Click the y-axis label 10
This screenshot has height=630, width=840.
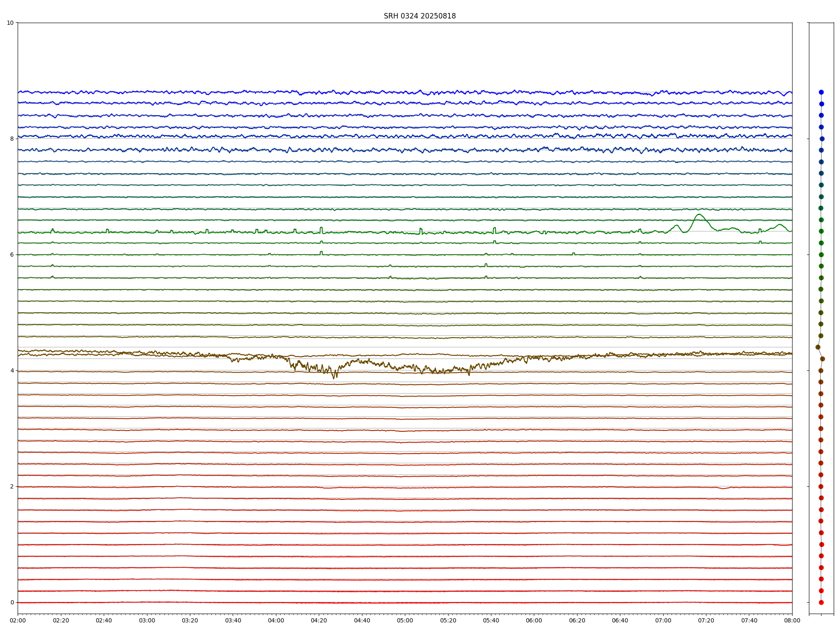coord(10,23)
